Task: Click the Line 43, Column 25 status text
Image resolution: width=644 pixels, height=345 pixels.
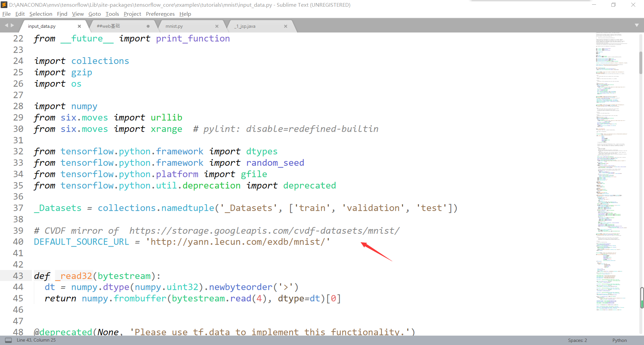Action: point(36,340)
